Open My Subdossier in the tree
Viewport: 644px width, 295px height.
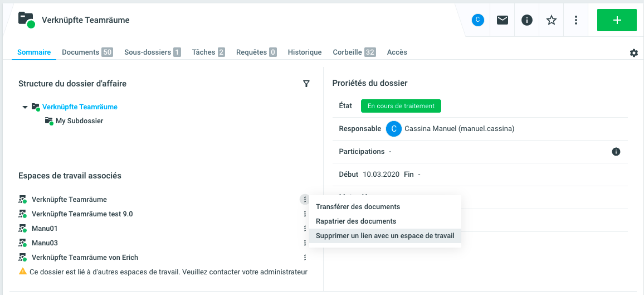coord(79,121)
